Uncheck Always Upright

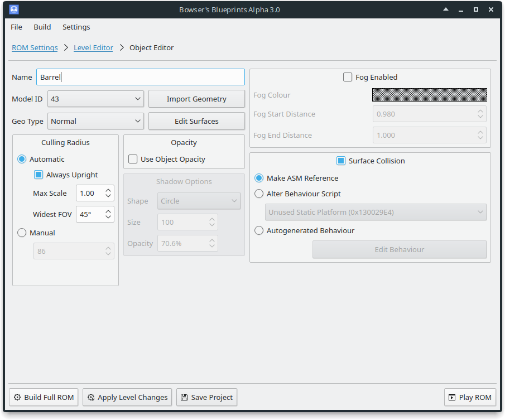39,175
